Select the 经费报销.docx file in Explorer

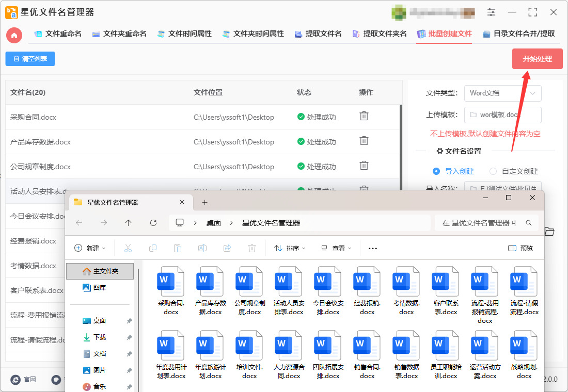[x=367, y=291]
